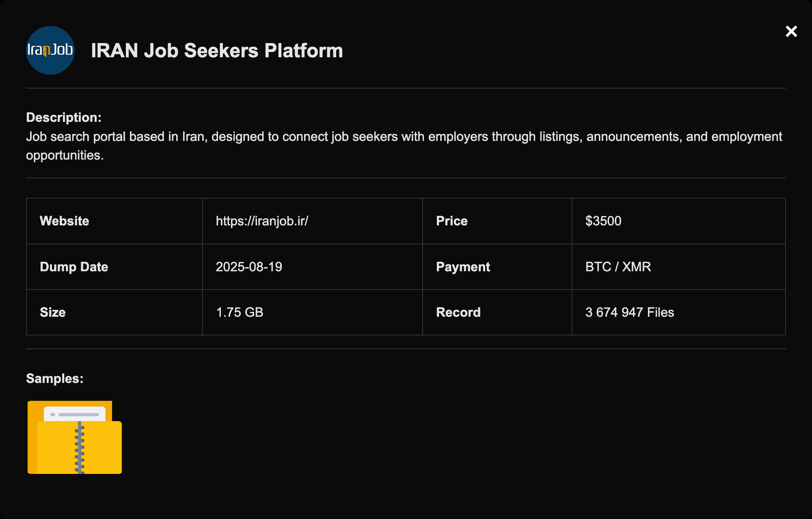Click the Payment label cell

(463, 267)
